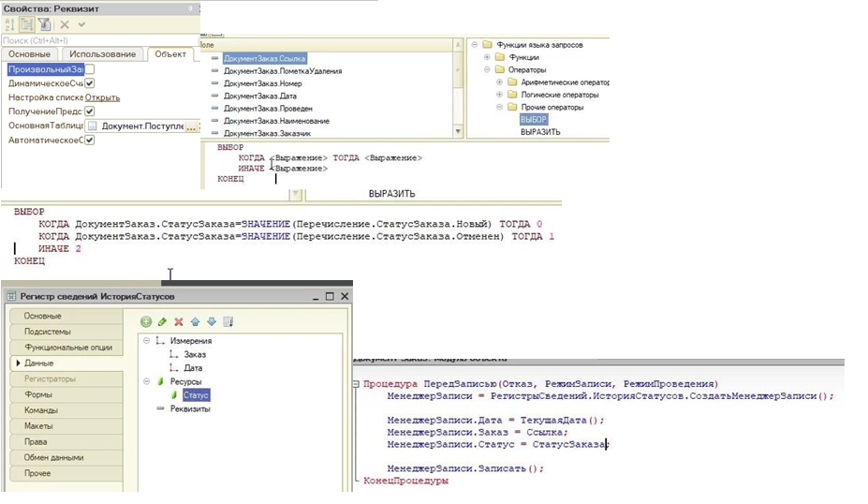Click the filter icon in properties toolbar
The height and width of the screenshot is (504, 868).
(44, 24)
